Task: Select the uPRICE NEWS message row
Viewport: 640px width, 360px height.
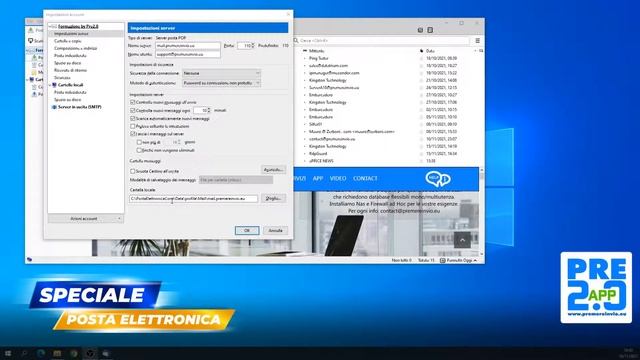Action: point(389,161)
